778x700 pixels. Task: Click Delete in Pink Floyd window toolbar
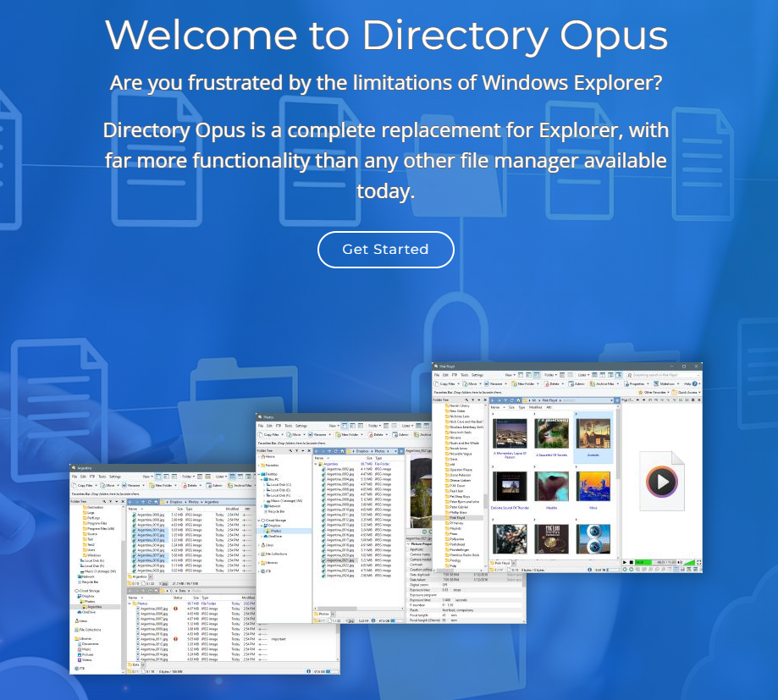[554, 384]
